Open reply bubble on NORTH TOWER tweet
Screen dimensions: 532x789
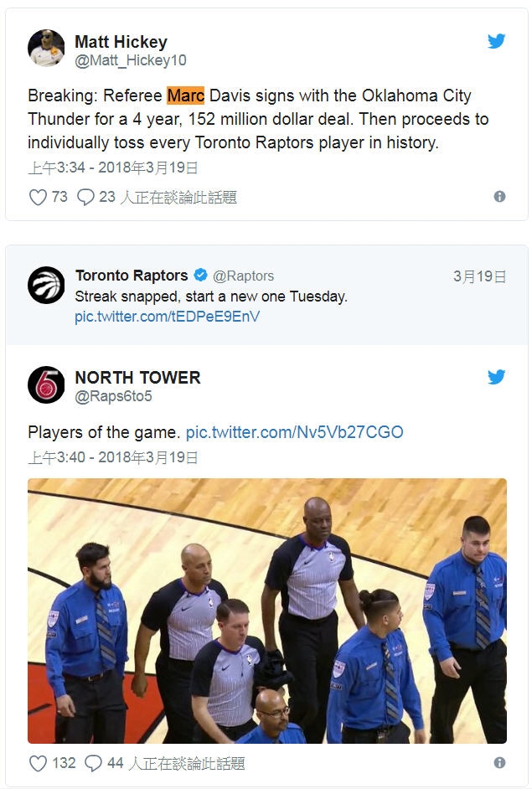[x=94, y=763]
